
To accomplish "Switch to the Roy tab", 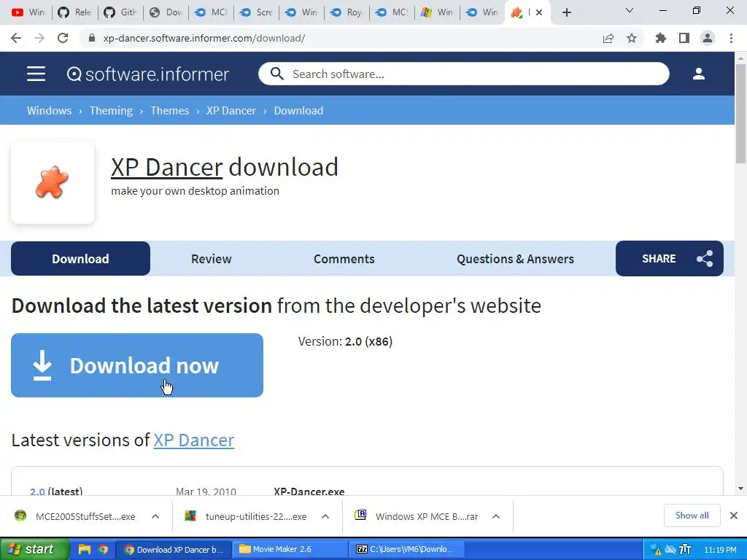I will point(347,12).
